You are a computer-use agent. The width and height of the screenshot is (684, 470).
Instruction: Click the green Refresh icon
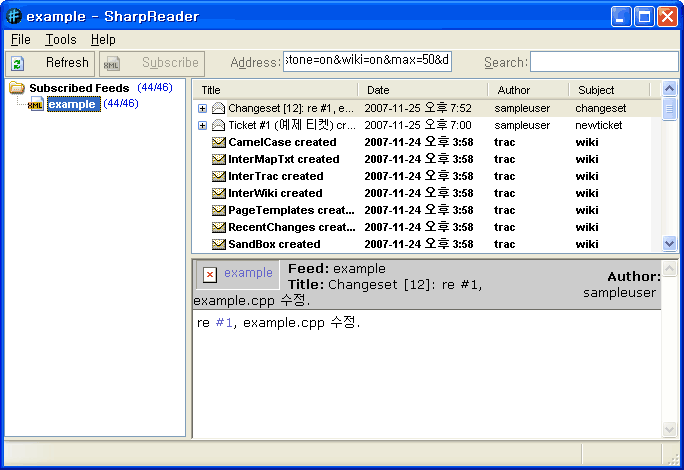coord(18,63)
